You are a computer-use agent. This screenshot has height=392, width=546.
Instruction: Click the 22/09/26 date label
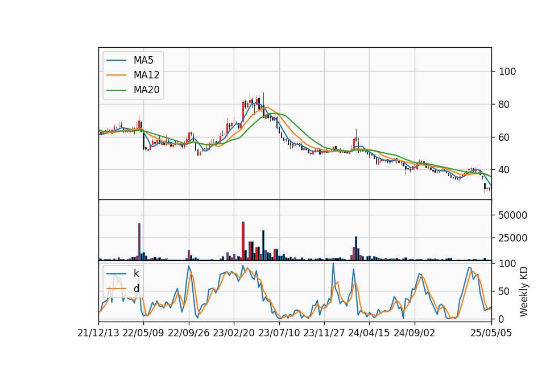188,333
